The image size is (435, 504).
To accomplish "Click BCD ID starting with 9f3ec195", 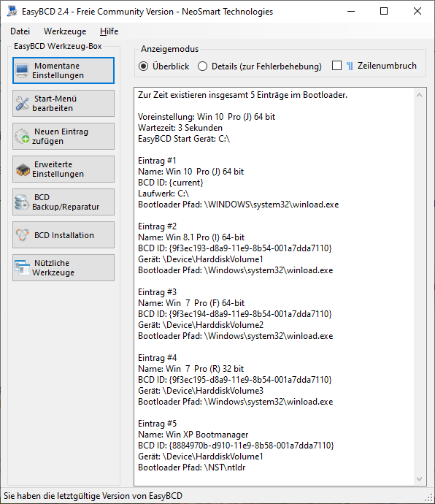I will 235,380.
